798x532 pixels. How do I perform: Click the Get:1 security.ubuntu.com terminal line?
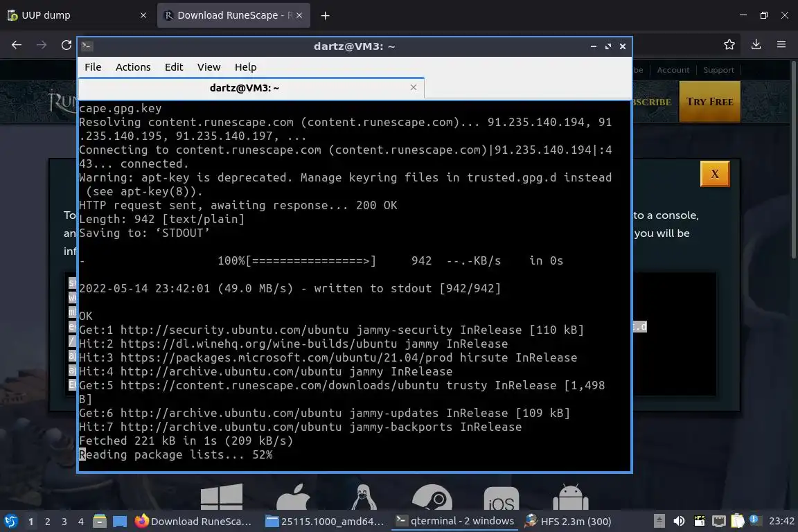click(331, 330)
